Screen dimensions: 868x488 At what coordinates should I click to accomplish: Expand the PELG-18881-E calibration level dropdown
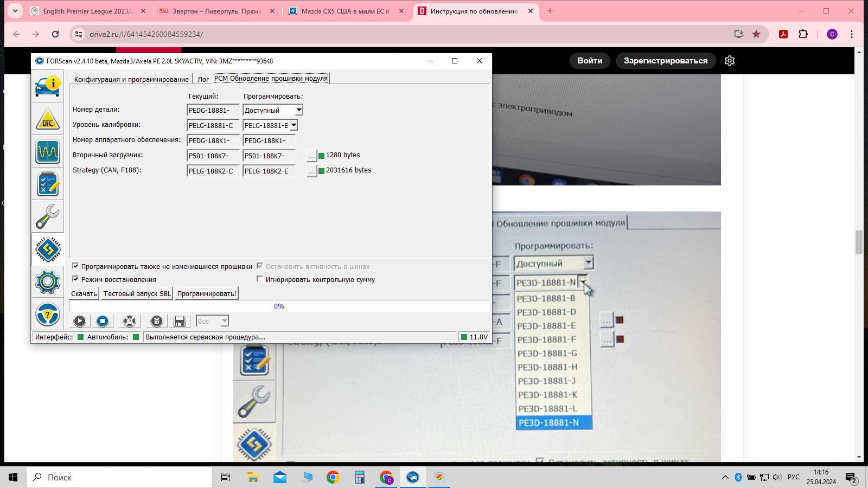293,126
